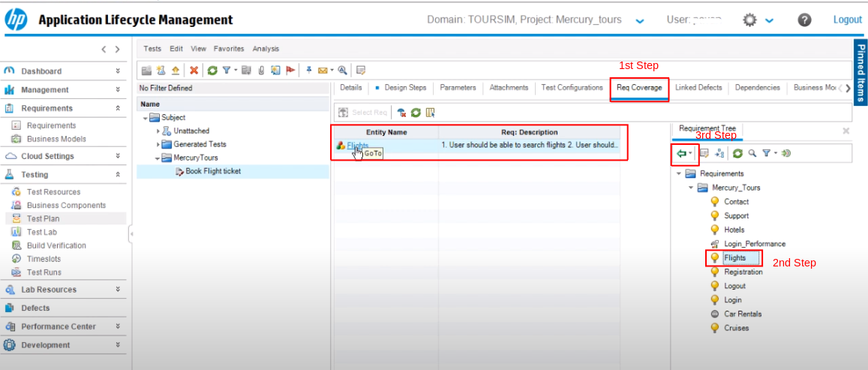Click the Flights entity name link
The height and width of the screenshot is (370, 868).
[357, 145]
